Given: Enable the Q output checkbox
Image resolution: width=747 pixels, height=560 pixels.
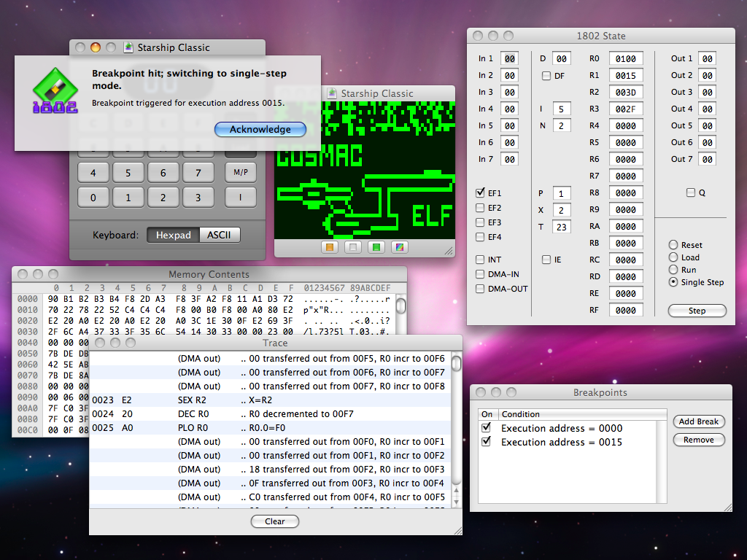Looking at the screenshot, I should click(691, 193).
